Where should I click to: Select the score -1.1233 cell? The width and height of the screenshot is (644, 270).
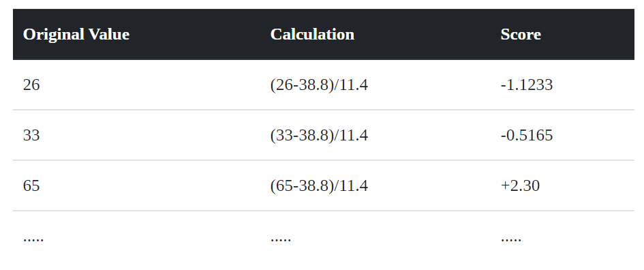point(527,85)
